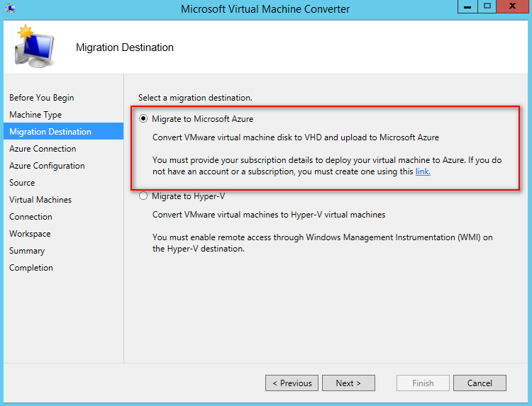
Task: Open the subscription sign-up link
Action: point(423,171)
